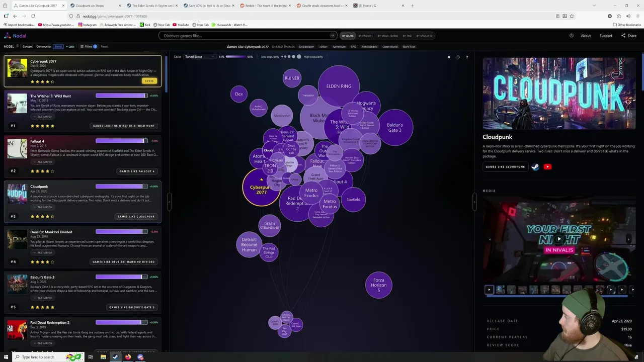Viewport: 644px width, 362px height.
Task: Play the Cloudpunk media video
Action: [x=558, y=240]
